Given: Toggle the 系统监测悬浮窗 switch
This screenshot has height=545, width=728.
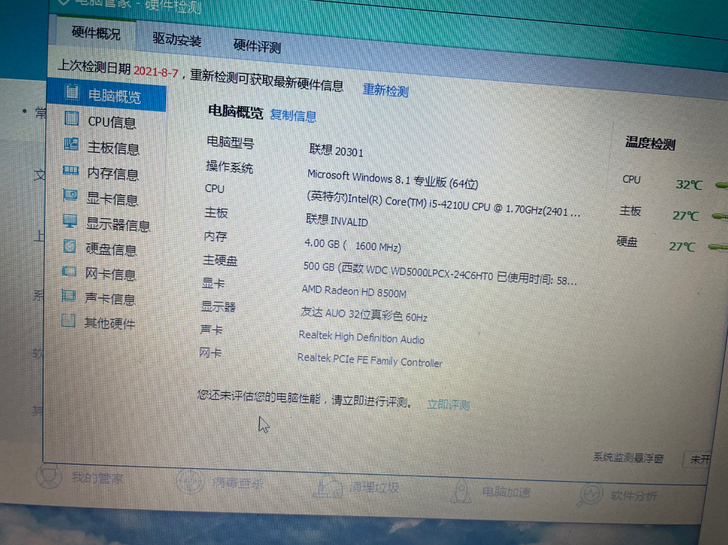Looking at the screenshot, I should [698, 459].
